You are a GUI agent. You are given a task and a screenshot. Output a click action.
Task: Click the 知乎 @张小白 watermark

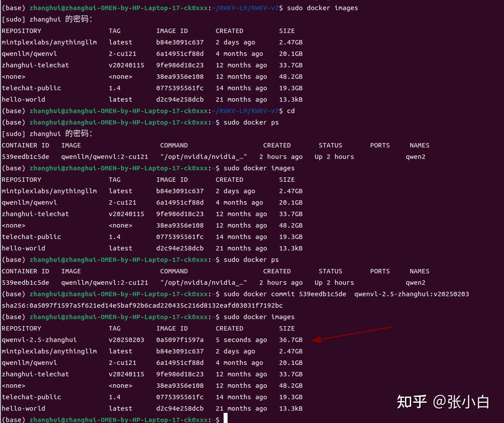[442, 402]
